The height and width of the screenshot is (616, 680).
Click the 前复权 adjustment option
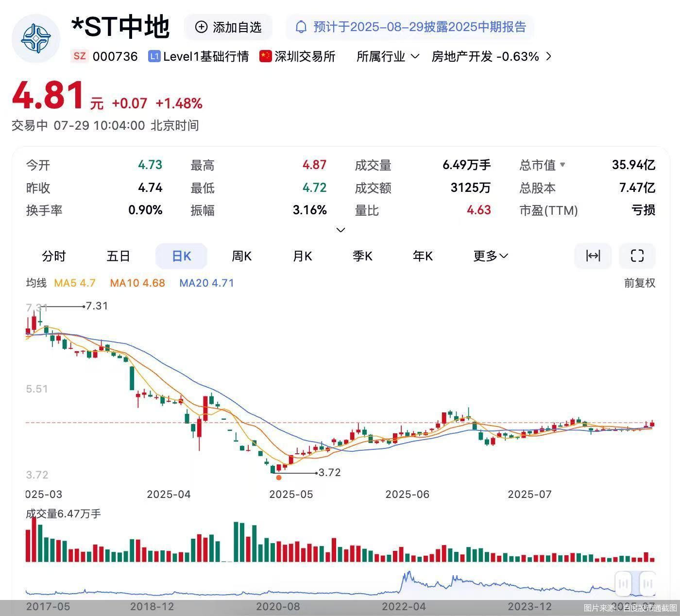[640, 283]
